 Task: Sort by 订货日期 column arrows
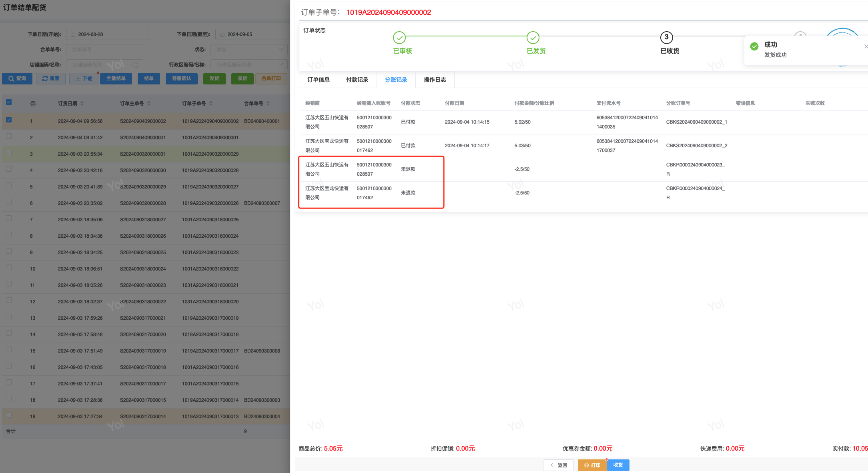82,103
